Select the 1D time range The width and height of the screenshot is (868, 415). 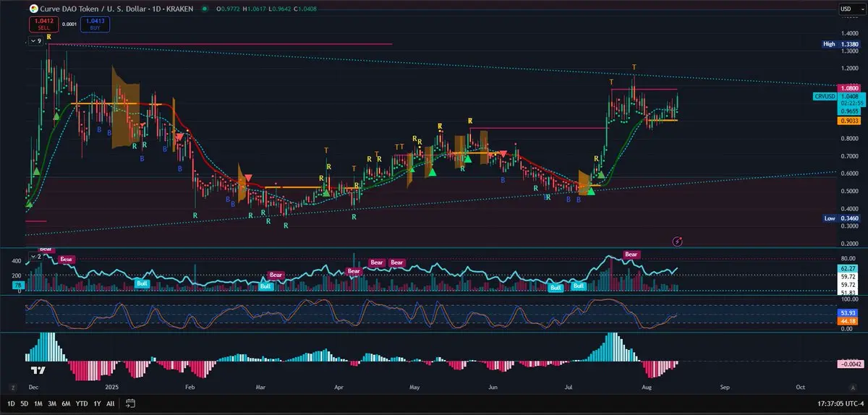(x=12, y=404)
